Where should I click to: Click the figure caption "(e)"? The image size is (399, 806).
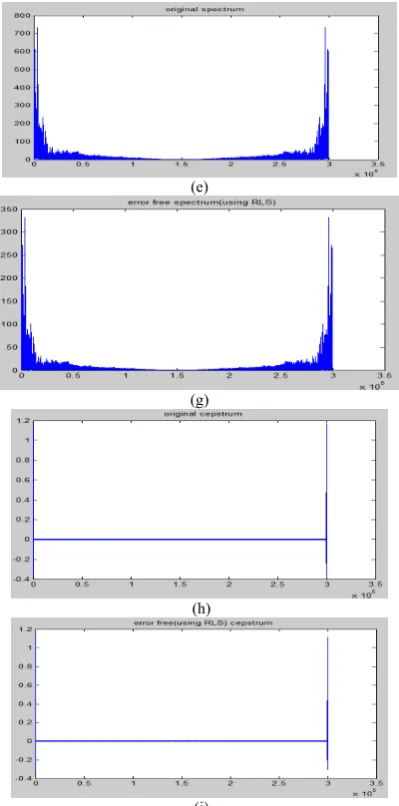click(x=199, y=187)
